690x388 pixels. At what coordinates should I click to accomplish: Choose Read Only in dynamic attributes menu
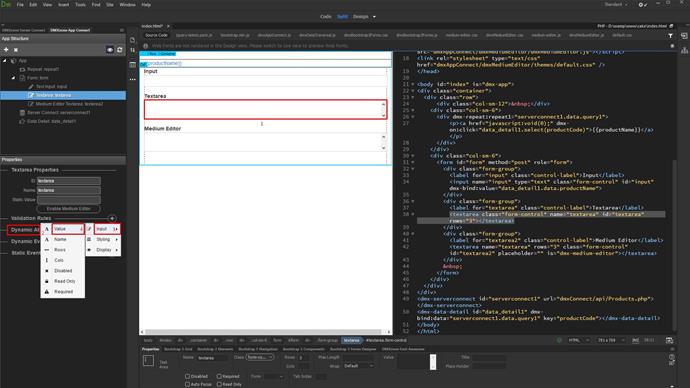click(62, 281)
